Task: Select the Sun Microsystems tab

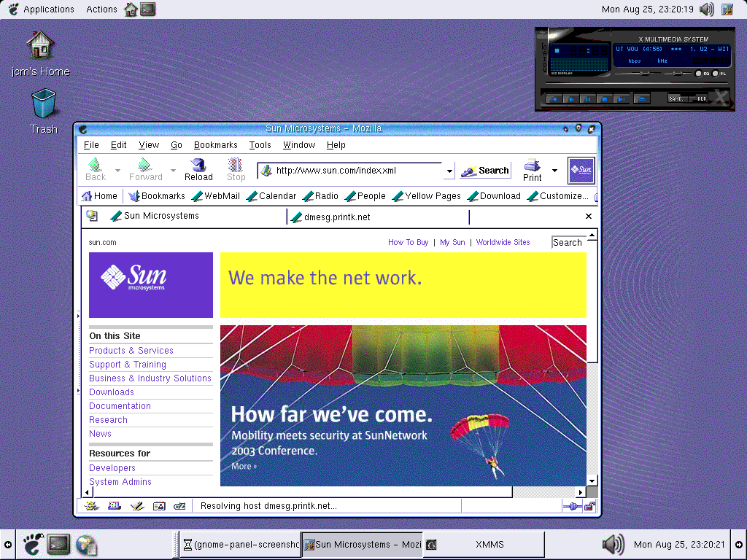Action: coord(196,216)
